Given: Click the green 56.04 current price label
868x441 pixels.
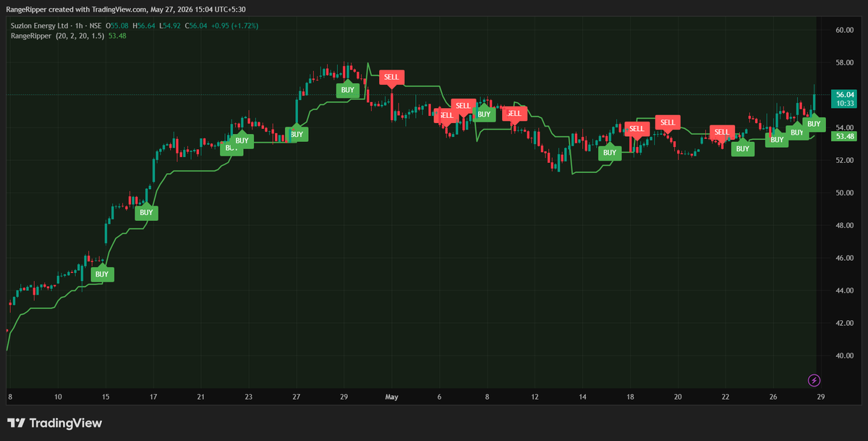Looking at the screenshot, I should click(845, 95).
